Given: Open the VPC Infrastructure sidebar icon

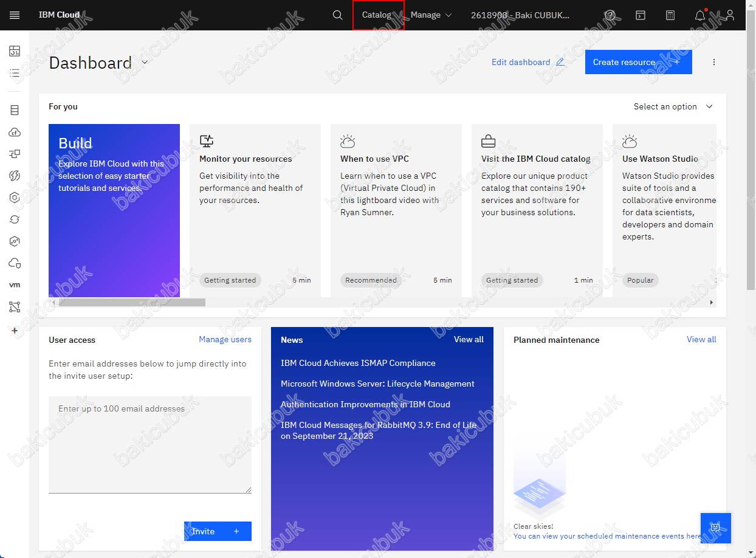Looking at the screenshot, I should (15, 154).
